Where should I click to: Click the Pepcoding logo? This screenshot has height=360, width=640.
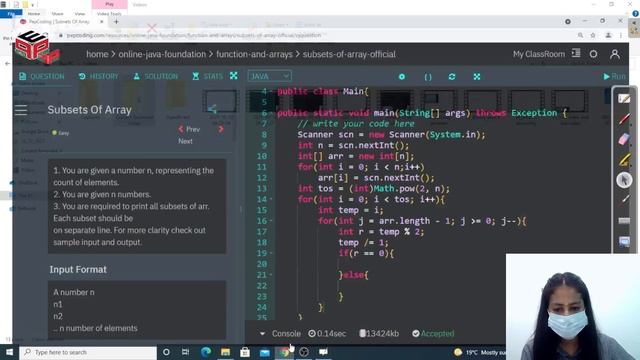pos(36,48)
